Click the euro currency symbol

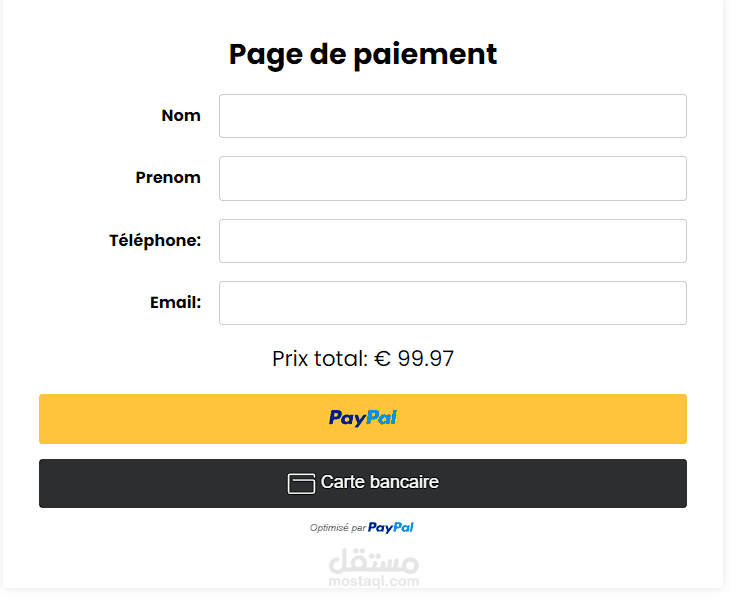pos(382,359)
